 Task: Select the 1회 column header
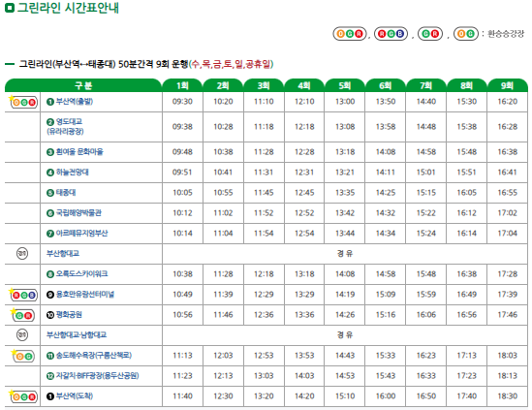pyautogui.click(x=182, y=85)
